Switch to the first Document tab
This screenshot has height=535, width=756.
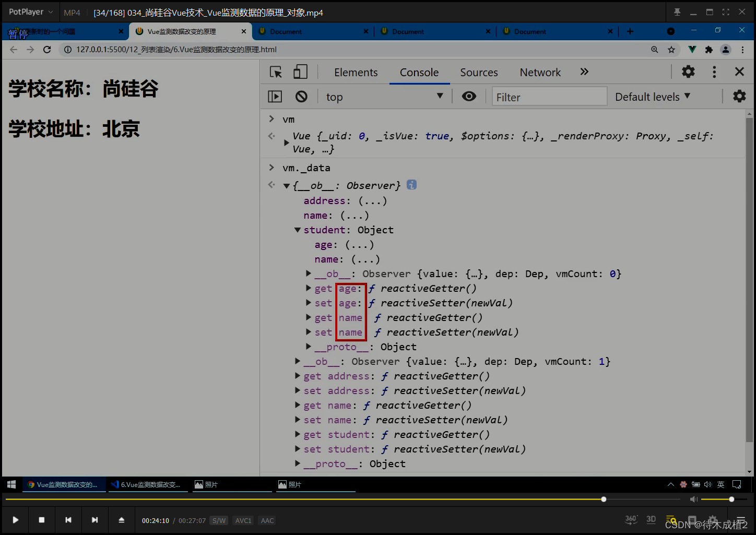(x=313, y=31)
